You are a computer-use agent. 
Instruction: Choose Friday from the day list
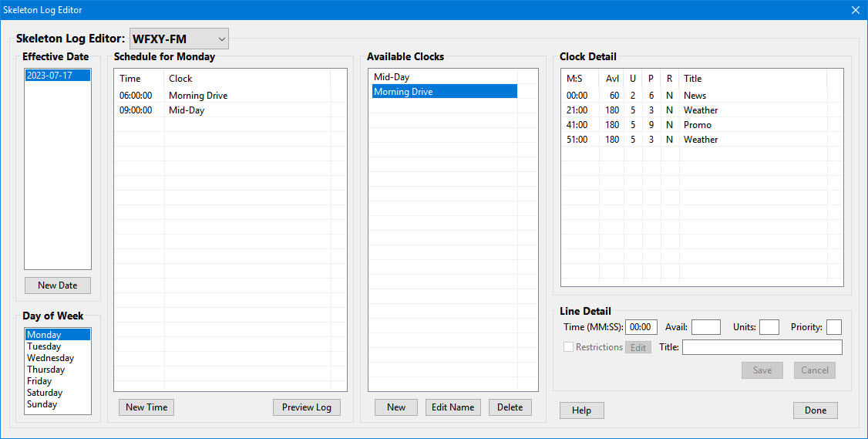39,381
